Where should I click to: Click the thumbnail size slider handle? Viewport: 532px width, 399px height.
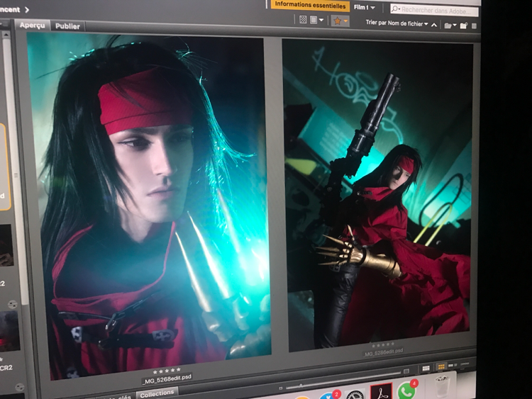click(x=301, y=385)
